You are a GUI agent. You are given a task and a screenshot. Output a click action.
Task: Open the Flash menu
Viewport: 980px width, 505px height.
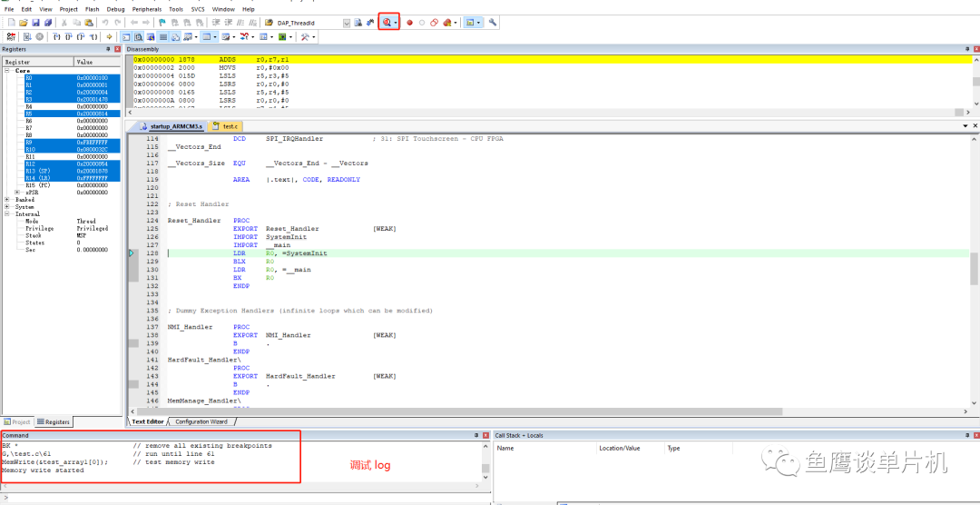pyautogui.click(x=92, y=9)
